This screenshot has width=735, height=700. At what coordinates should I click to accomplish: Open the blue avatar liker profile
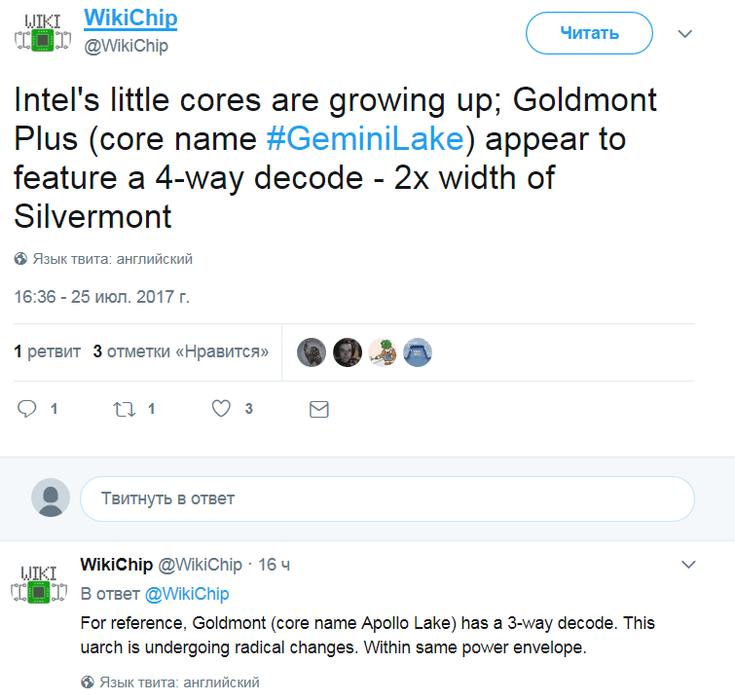(418, 351)
